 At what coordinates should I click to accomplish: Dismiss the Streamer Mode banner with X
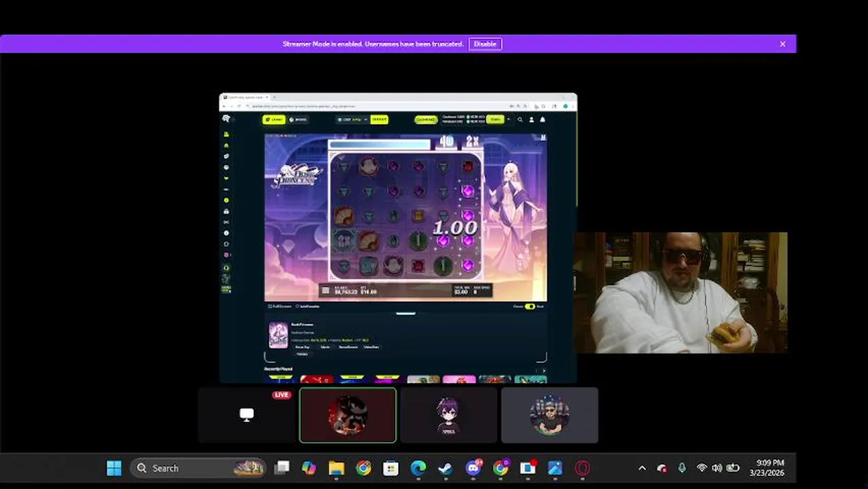782,44
